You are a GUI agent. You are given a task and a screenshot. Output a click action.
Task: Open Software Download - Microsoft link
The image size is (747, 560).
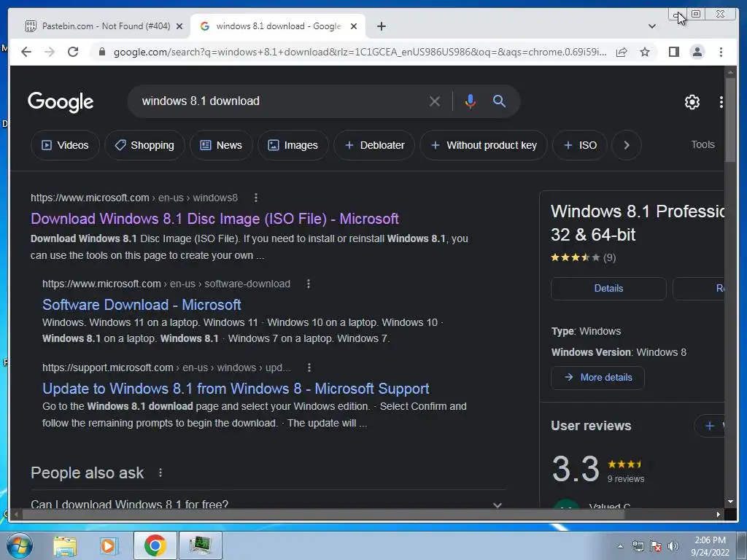click(x=142, y=305)
